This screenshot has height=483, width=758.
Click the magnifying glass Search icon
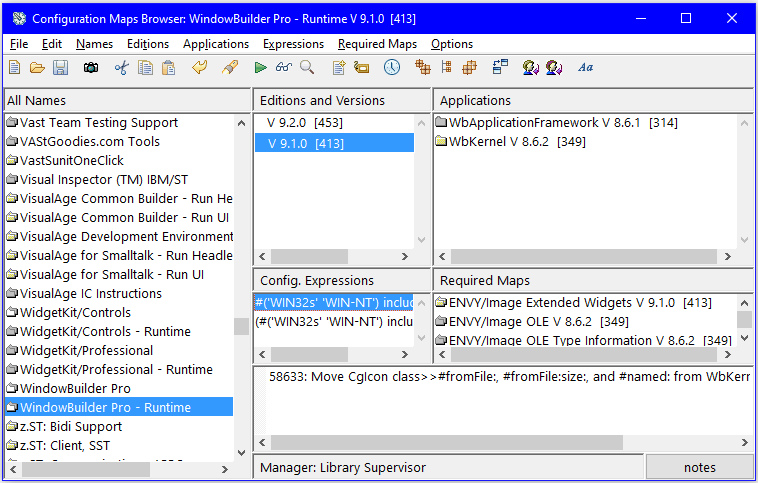pos(307,68)
